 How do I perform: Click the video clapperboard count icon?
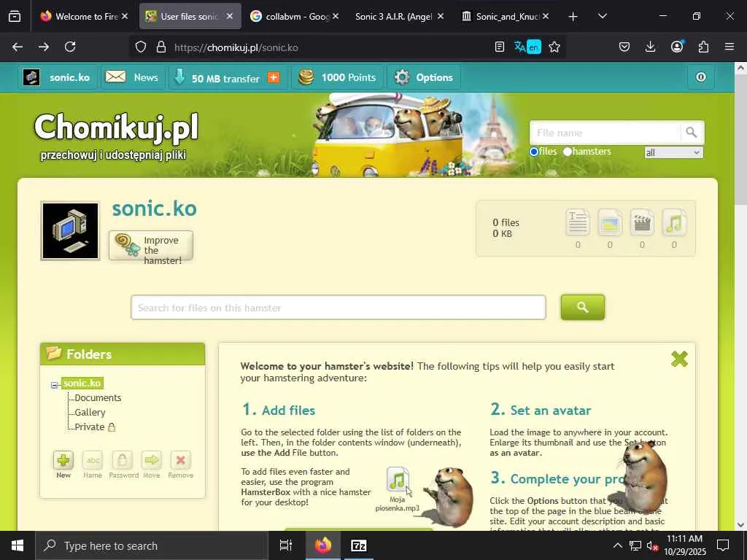[x=642, y=222]
